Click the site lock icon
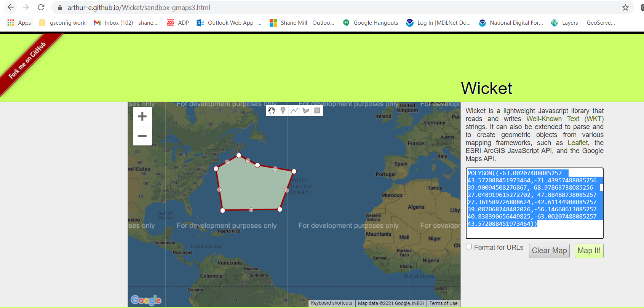Viewport: 644px width, 308px height. 60,8
